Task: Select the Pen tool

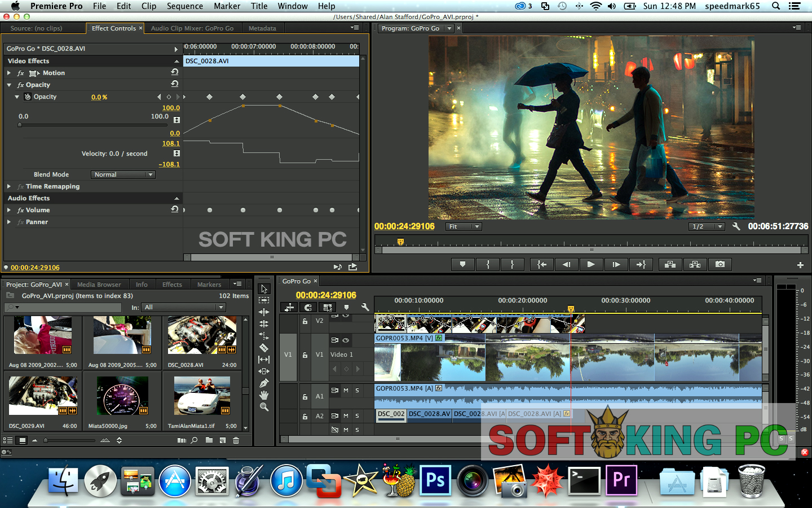Action: point(264,383)
